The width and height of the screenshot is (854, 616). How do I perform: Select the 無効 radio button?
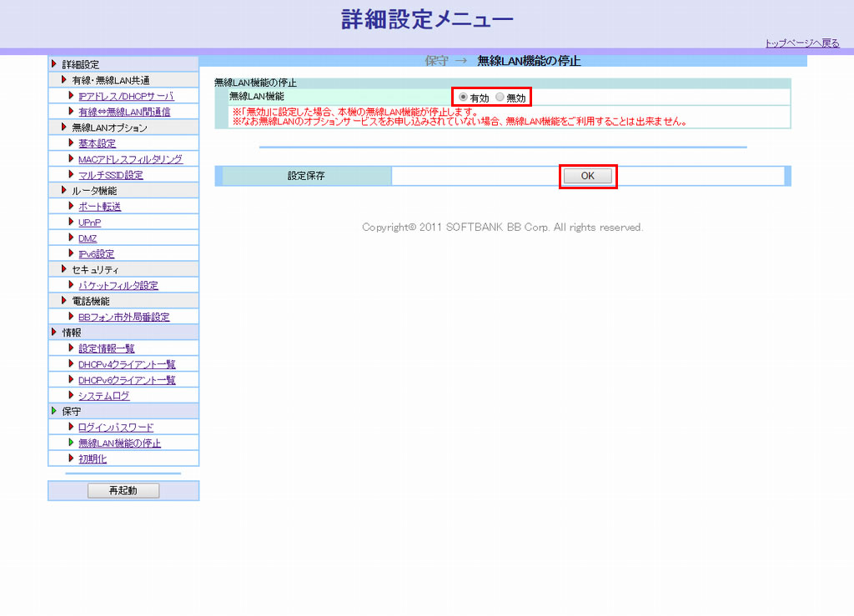pos(500,98)
